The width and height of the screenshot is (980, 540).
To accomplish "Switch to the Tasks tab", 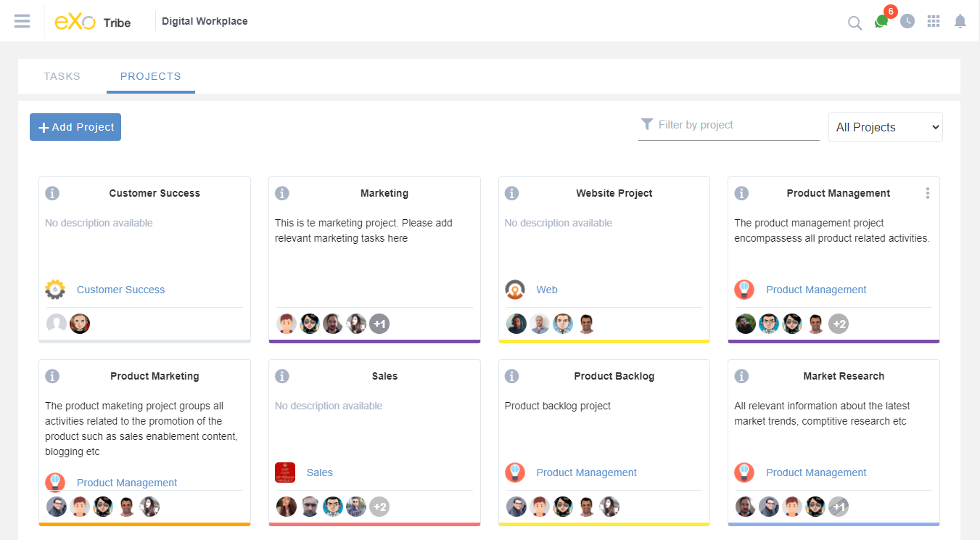I will pyautogui.click(x=62, y=76).
